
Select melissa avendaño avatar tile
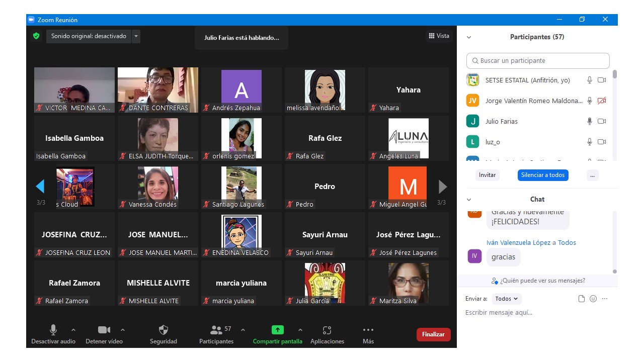[325, 90]
